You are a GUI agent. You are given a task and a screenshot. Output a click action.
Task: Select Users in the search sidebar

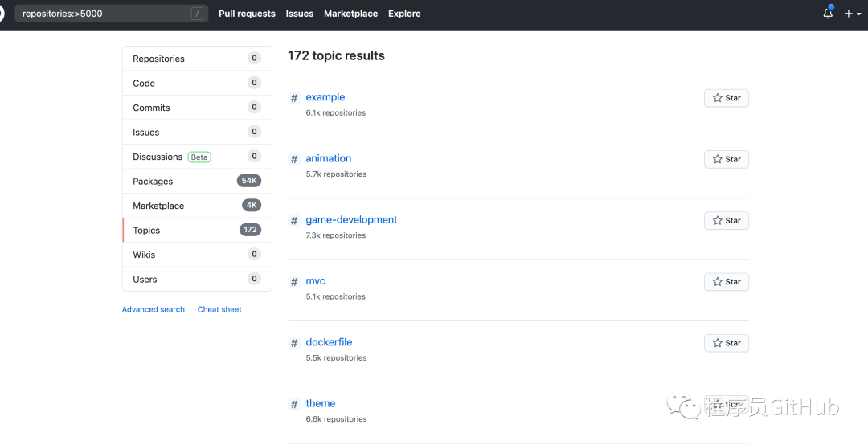(197, 279)
